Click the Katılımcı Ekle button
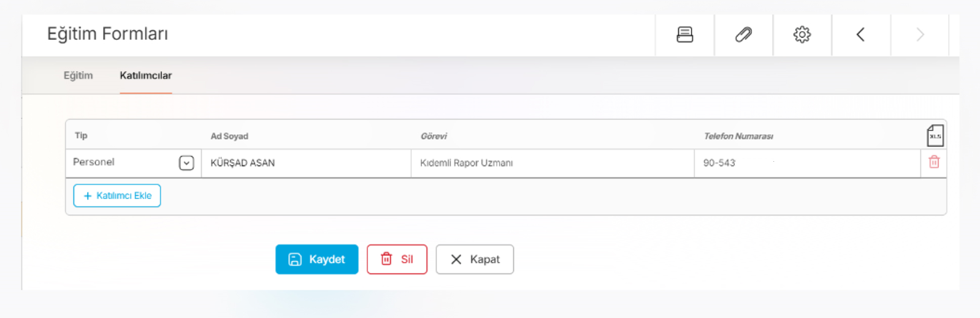The width and height of the screenshot is (980, 318). (117, 195)
